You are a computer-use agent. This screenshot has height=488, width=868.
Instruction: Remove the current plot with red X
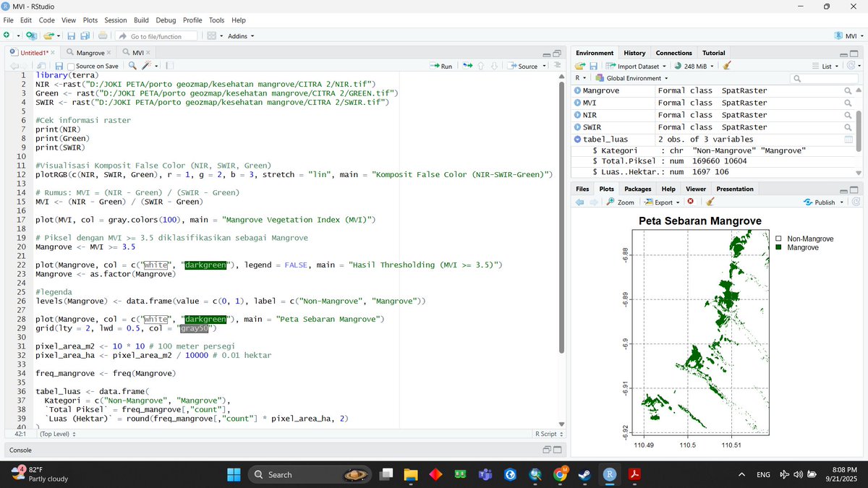pos(689,202)
